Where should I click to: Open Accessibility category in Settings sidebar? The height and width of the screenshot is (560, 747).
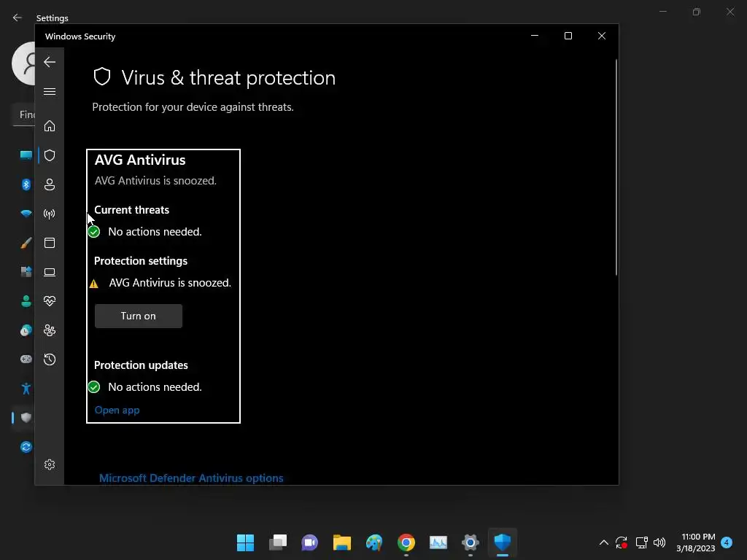point(26,389)
